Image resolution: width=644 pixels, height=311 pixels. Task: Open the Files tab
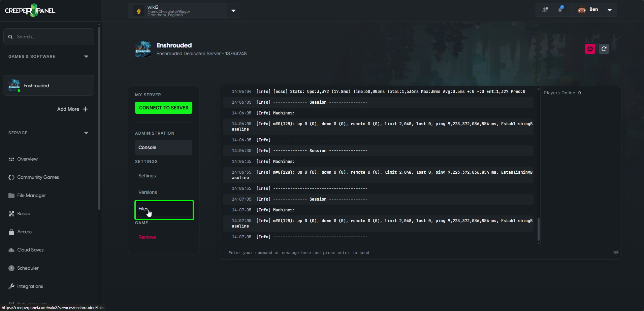[164, 210]
